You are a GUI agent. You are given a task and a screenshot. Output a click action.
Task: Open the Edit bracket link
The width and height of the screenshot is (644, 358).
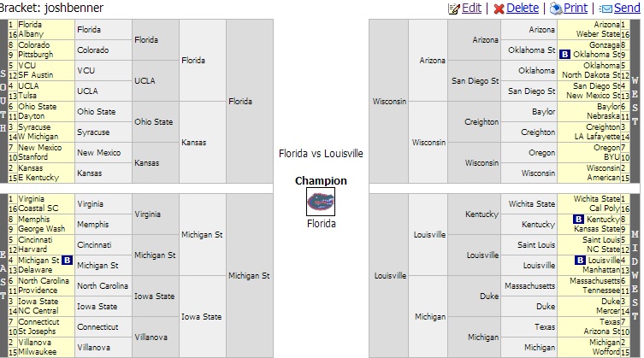[x=471, y=8]
